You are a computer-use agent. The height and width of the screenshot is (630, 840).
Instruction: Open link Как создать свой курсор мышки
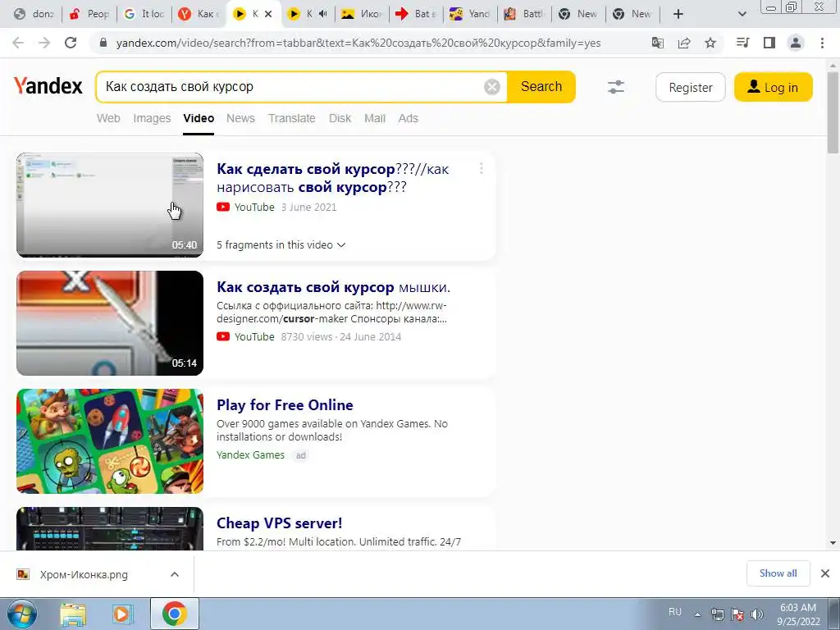[333, 287]
